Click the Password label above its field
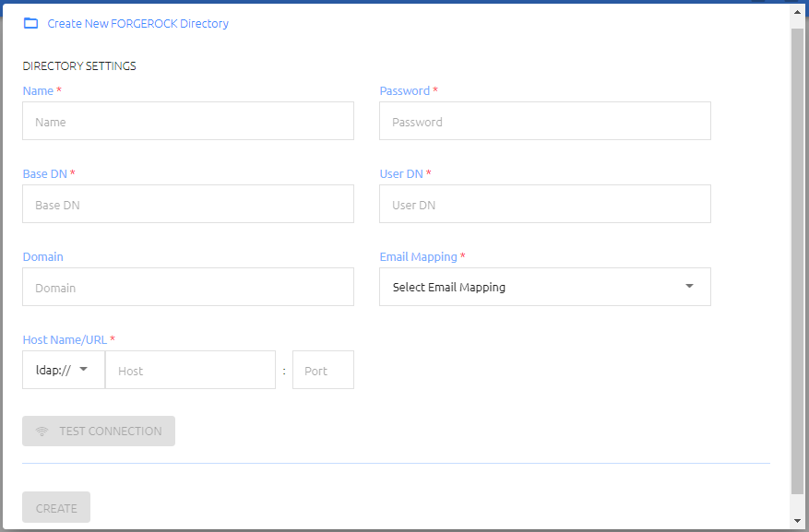Image resolution: width=809 pixels, height=532 pixels. click(x=404, y=90)
